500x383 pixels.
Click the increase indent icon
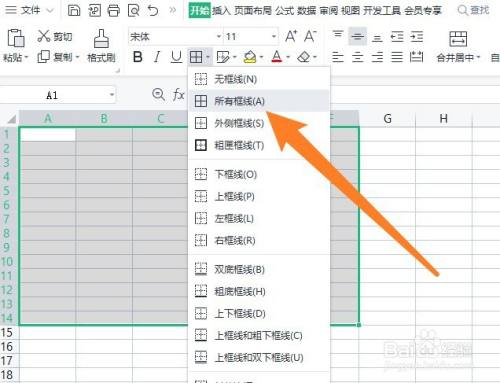(417, 36)
